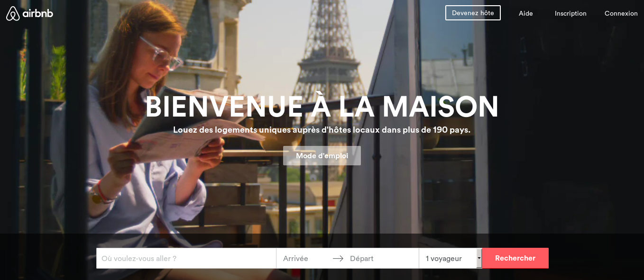Go to Inscription sign-up
The image size is (644, 280).
point(570,13)
